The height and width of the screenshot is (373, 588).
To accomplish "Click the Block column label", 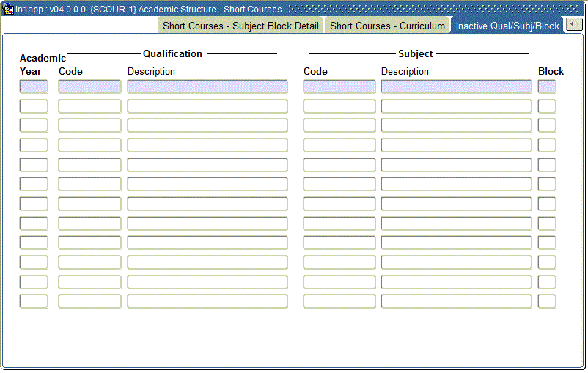I will tap(551, 71).
